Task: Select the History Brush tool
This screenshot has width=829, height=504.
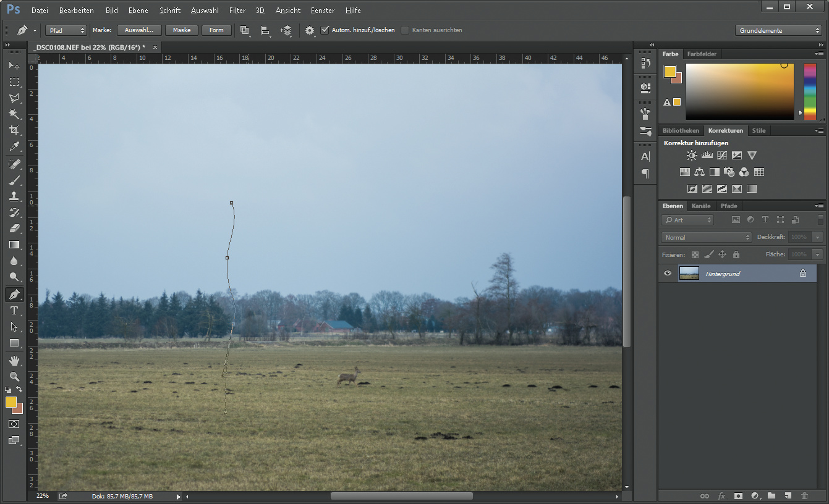Action: point(14,212)
